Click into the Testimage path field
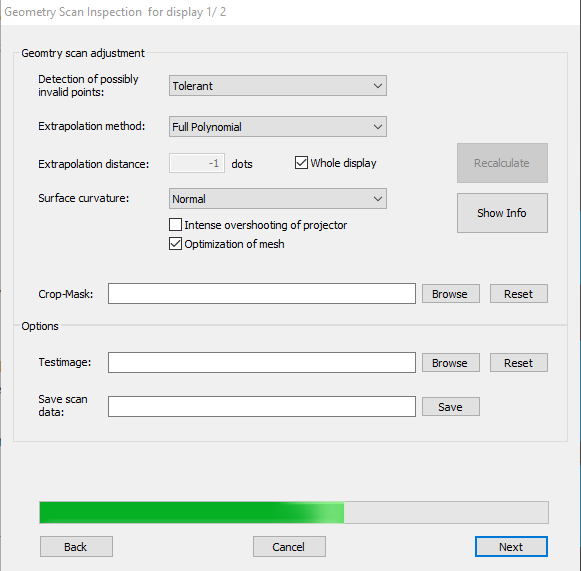This screenshot has height=571, width=581. pos(262,362)
